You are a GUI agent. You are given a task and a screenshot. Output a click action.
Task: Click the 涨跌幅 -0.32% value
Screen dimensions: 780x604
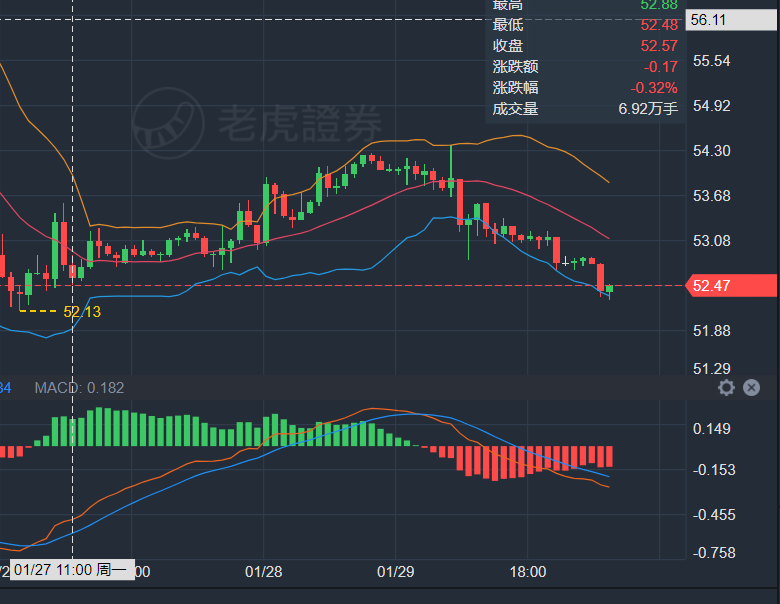pos(654,88)
